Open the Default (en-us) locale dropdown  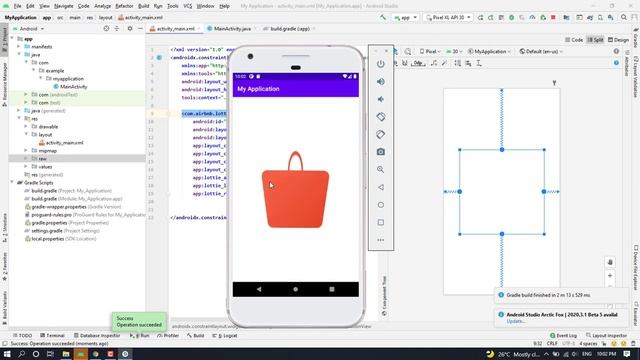541,51
